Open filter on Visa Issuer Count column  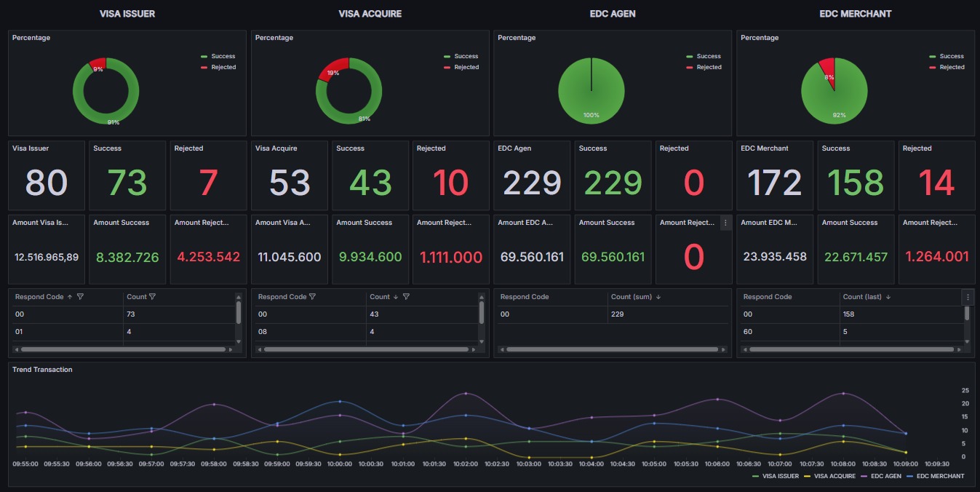(153, 297)
